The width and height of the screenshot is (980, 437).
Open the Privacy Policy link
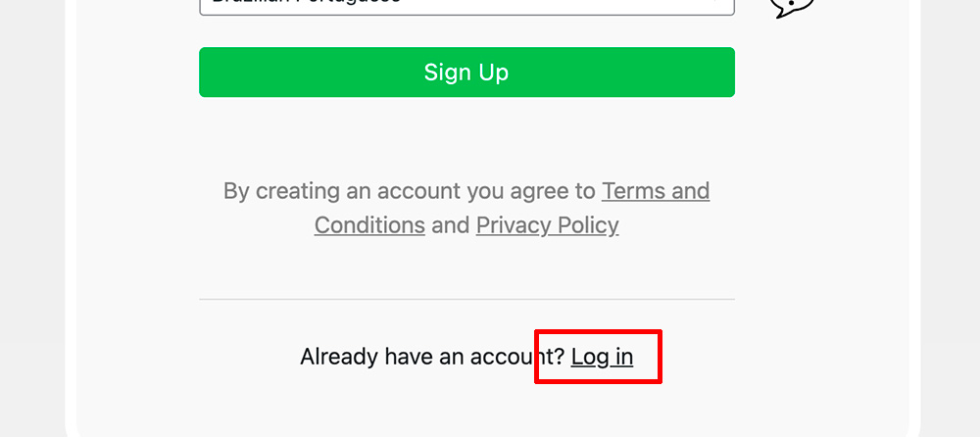(x=548, y=225)
